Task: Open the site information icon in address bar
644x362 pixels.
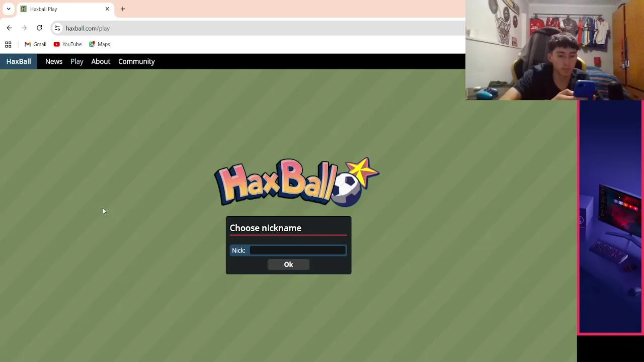Action: 57,28
